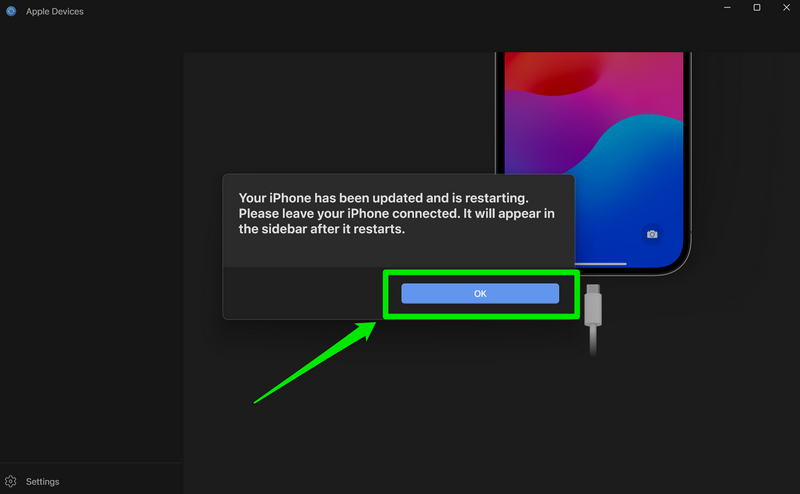Click the Settings gear icon
The width and height of the screenshot is (800, 494).
tap(11, 481)
